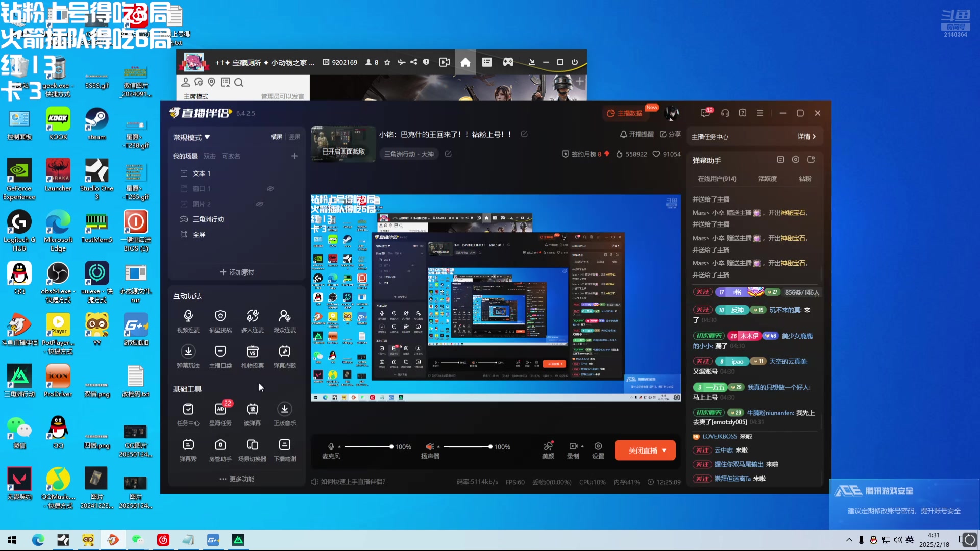
Task: Adjust speaker volume slider
Action: point(467,447)
